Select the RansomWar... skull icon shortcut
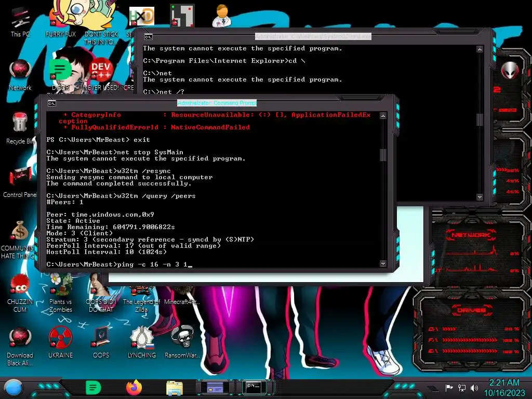The image size is (532, 399). point(182,343)
